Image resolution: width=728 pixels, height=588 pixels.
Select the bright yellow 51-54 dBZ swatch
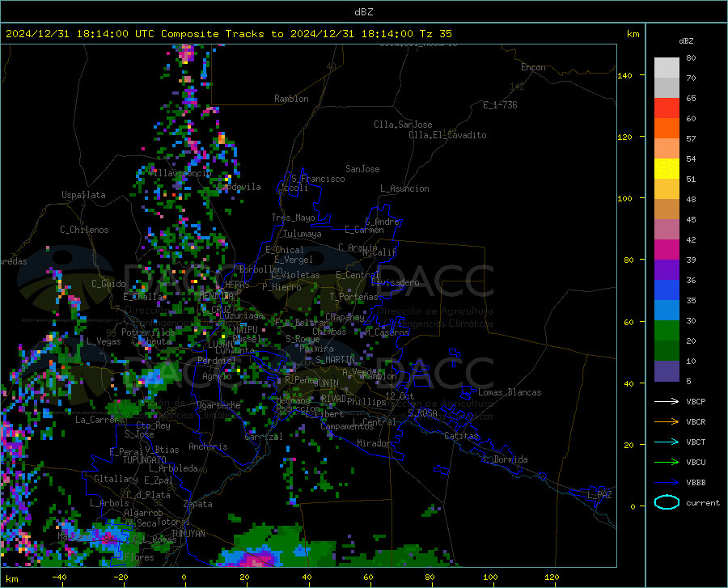(667, 169)
